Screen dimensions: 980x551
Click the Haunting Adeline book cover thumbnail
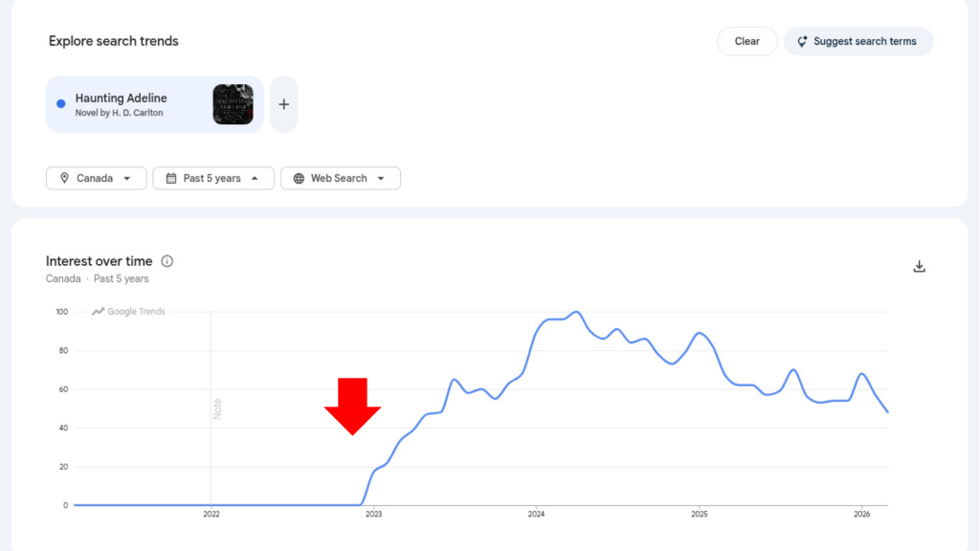tap(233, 103)
